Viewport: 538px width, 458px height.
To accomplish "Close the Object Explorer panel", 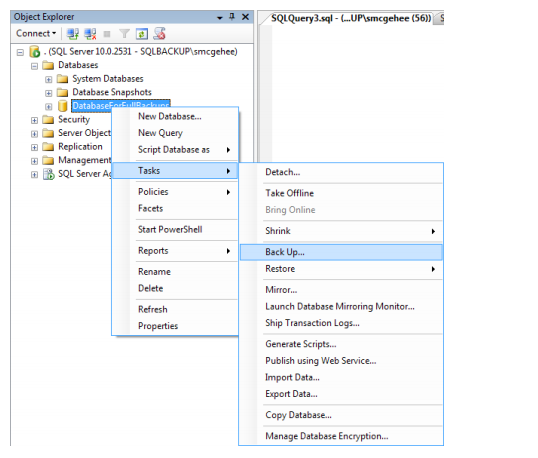I will click(245, 16).
